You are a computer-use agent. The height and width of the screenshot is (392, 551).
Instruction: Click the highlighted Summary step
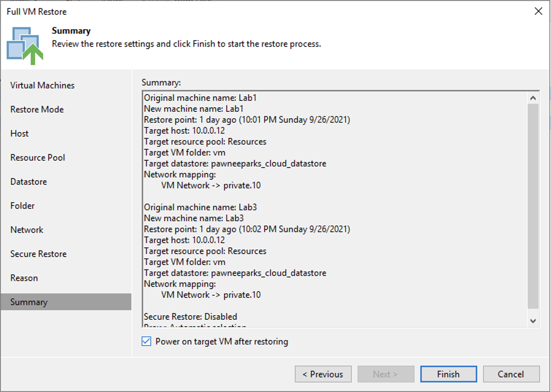click(66, 302)
